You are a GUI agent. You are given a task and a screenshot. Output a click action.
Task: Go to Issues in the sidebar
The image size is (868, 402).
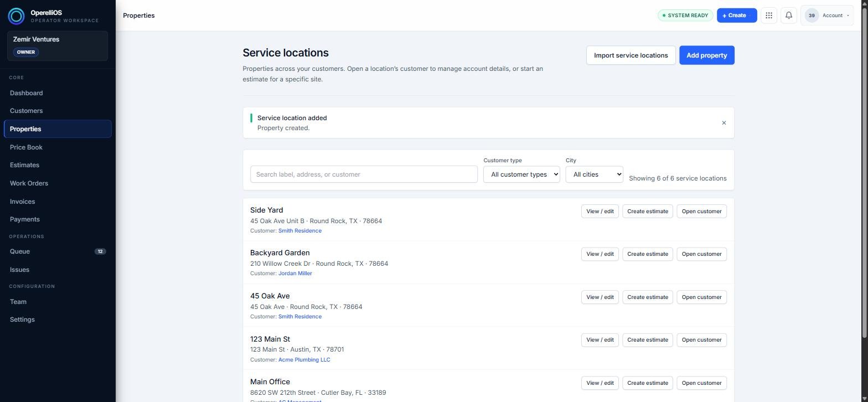(58, 270)
